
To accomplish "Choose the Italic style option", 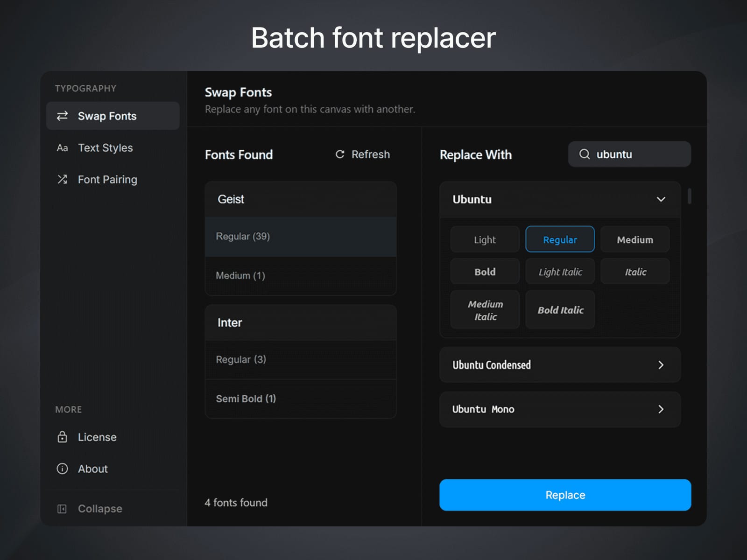I will 635,272.
